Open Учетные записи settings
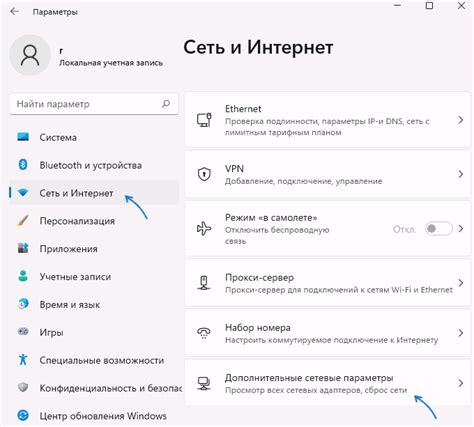 (x=94, y=276)
